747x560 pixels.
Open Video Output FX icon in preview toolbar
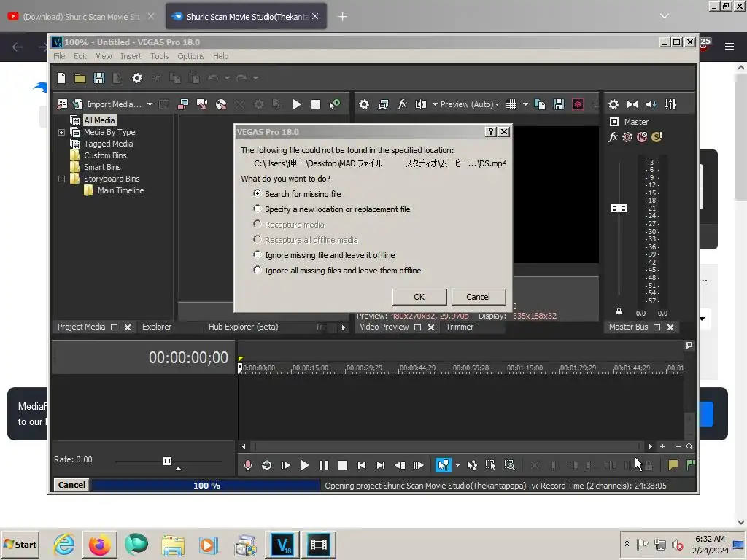point(402,104)
